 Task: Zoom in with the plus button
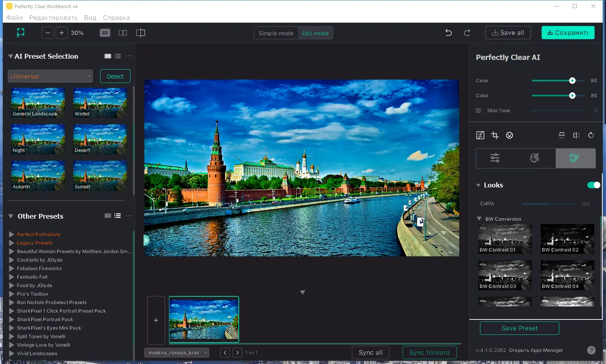[x=62, y=33]
